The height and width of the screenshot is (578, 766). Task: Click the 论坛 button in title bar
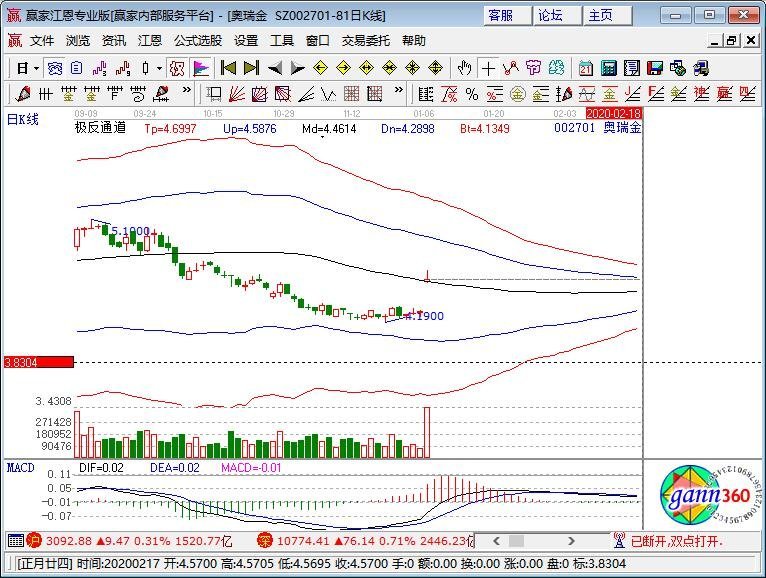coord(557,16)
